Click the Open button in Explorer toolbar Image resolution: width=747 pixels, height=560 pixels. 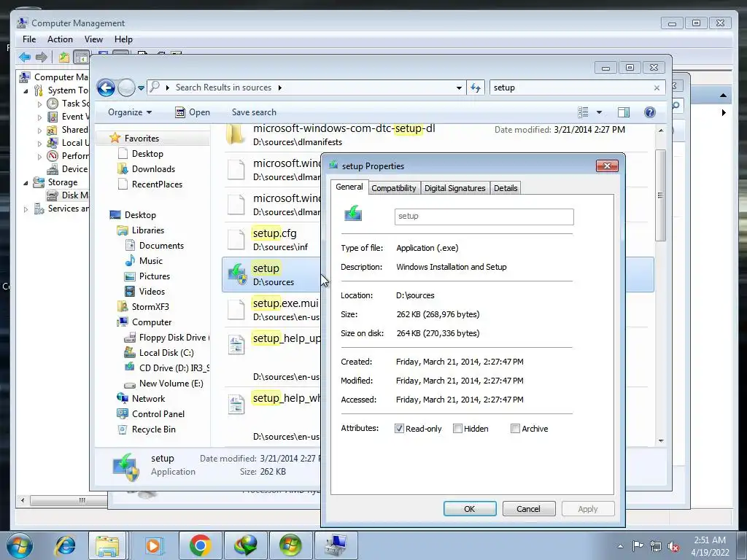(x=193, y=112)
